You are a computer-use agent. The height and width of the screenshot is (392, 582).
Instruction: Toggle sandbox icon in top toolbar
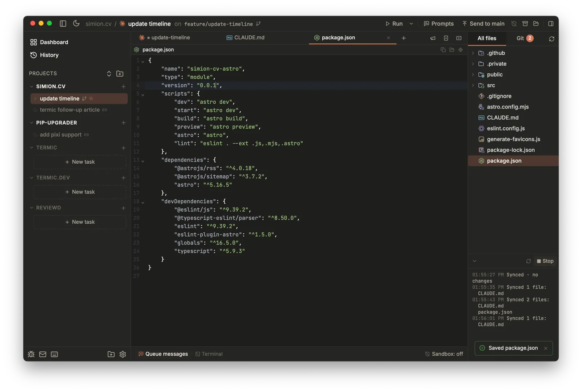514,24
